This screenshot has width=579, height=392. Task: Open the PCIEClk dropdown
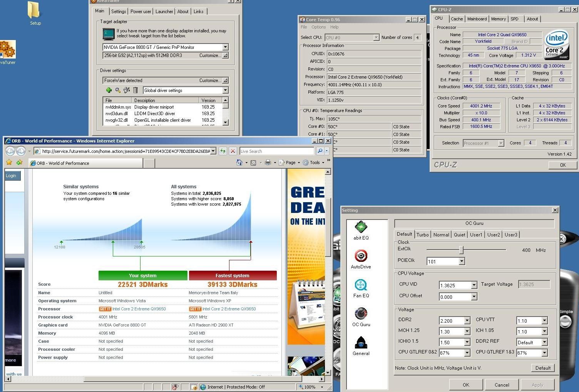[x=462, y=261]
